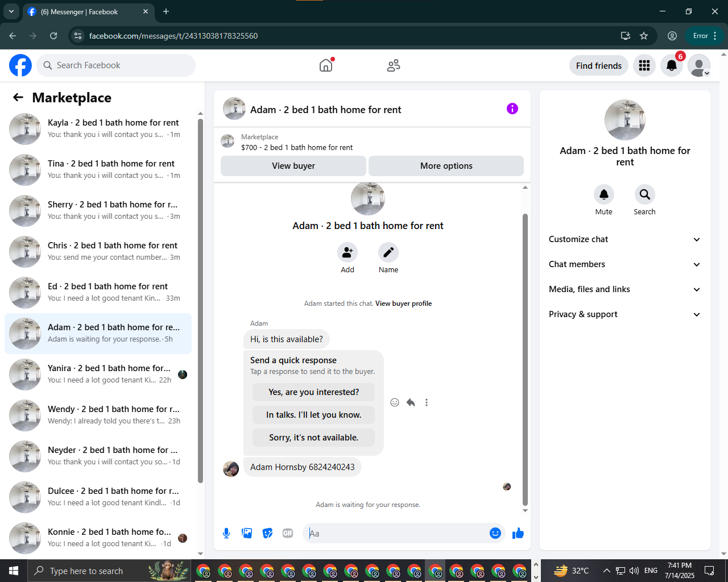Attach a file using the photo icon
The width and height of the screenshot is (728, 582).
pos(247,533)
